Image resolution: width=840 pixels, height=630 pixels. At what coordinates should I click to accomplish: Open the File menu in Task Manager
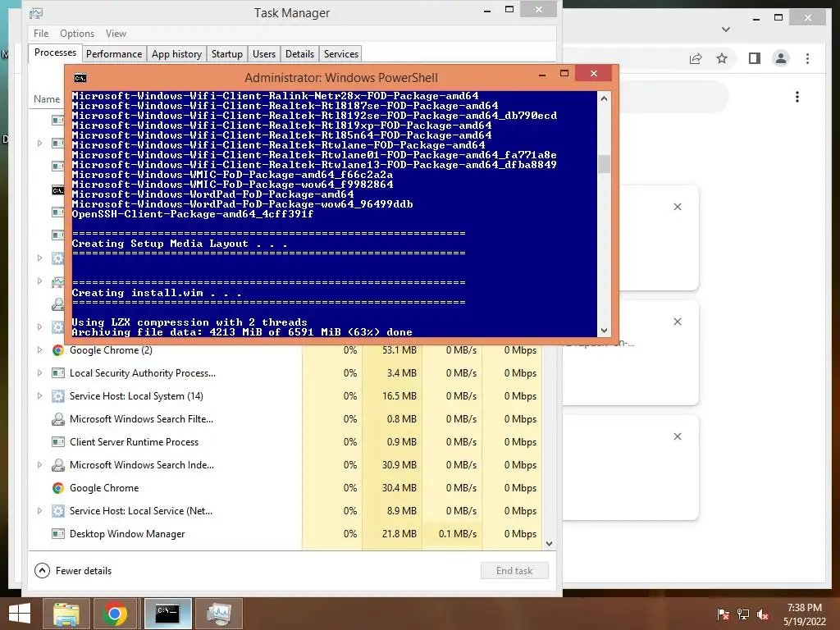click(41, 33)
